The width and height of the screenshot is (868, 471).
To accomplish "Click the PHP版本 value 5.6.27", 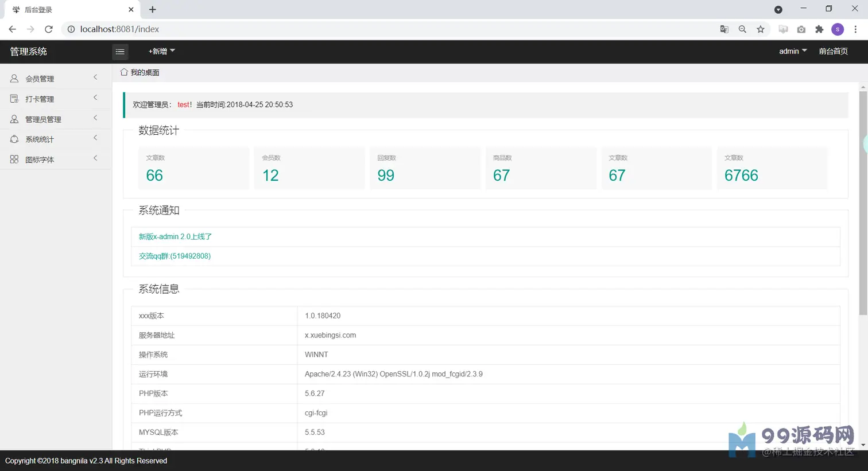I will click(x=315, y=394).
